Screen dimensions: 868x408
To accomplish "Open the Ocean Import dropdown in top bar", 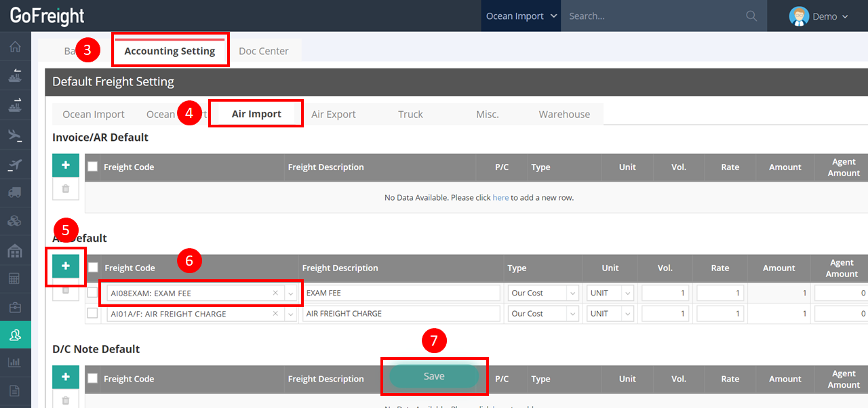I will [x=521, y=16].
